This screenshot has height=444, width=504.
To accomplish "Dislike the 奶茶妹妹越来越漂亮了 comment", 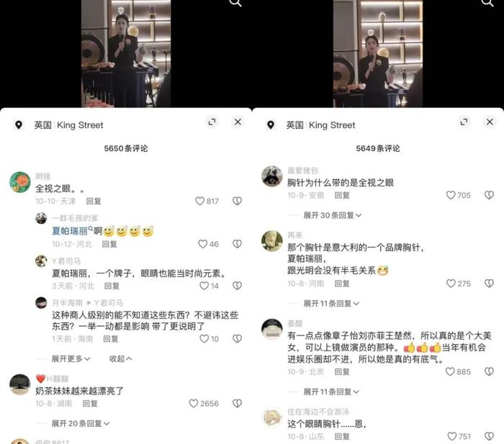I will click(x=237, y=403).
